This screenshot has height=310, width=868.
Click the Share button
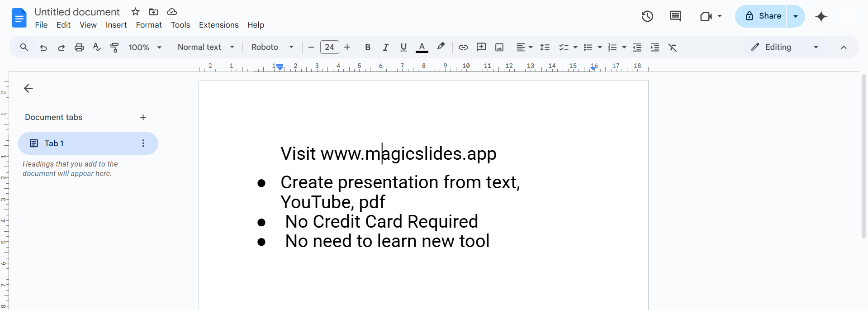pyautogui.click(x=761, y=16)
